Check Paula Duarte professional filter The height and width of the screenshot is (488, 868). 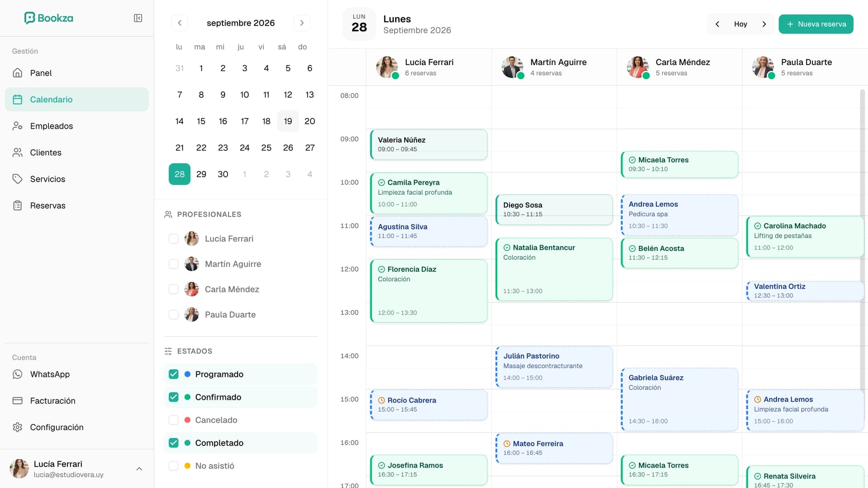click(174, 314)
